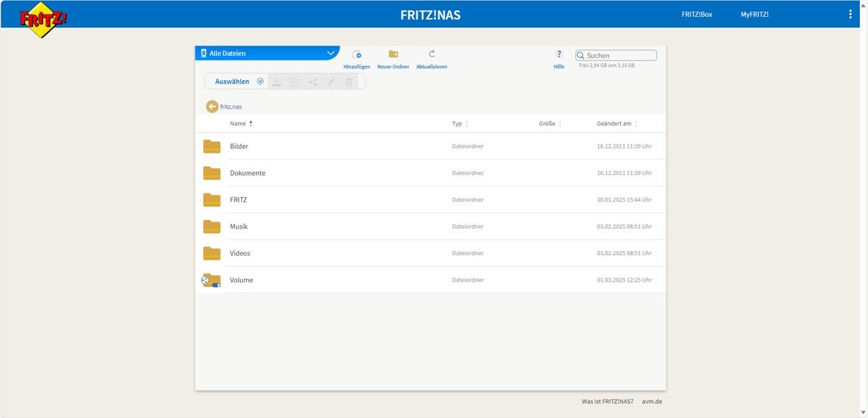
Task: Click the FRITZ folder icon
Action: pyautogui.click(x=212, y=199)
